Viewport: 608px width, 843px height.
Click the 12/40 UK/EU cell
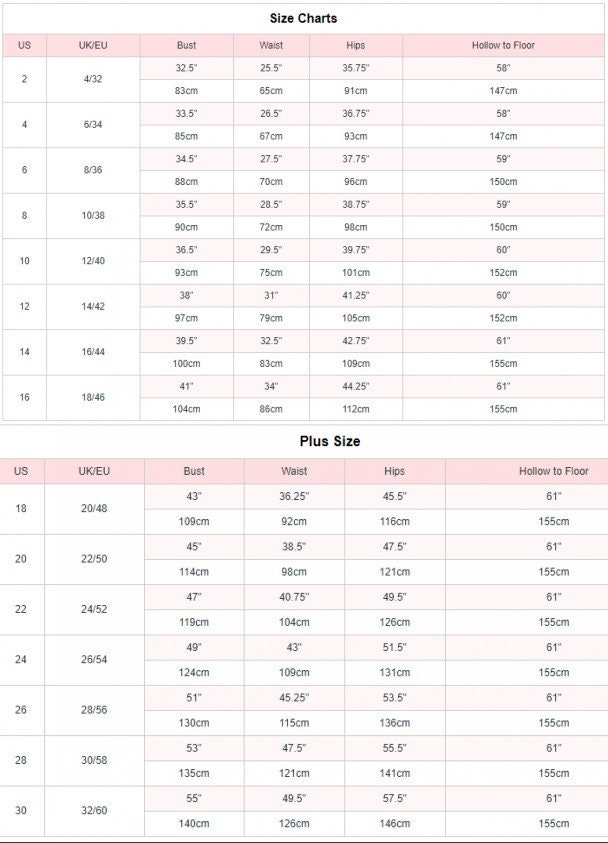pyautogui.click(x=93, y=261)
